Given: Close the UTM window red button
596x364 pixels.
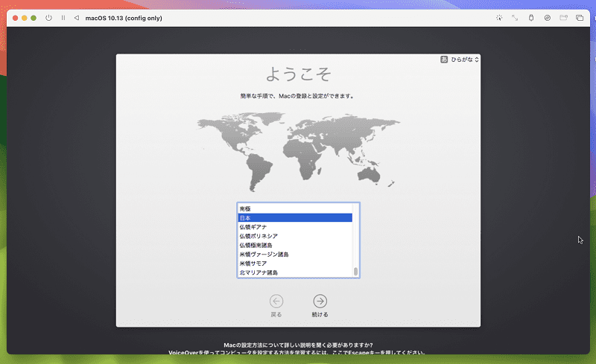Looking at the screenshot, I should tap(15, 18).
